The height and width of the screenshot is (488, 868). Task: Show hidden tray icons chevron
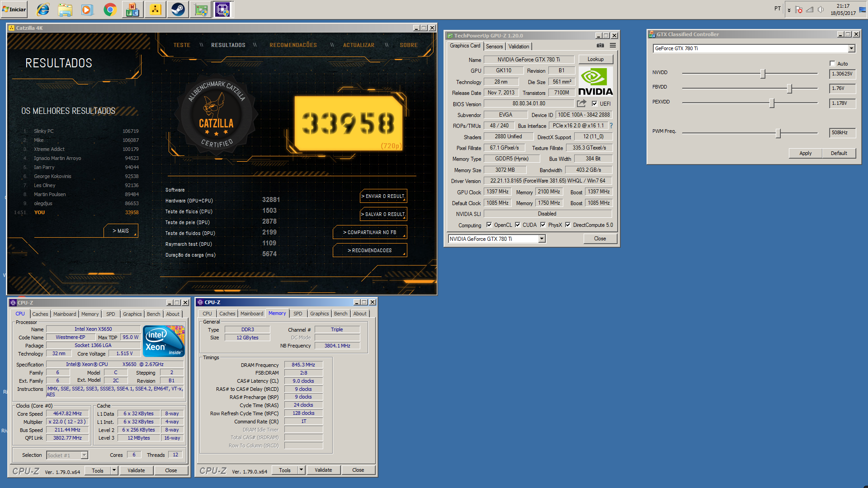click(x=789, y=9)
